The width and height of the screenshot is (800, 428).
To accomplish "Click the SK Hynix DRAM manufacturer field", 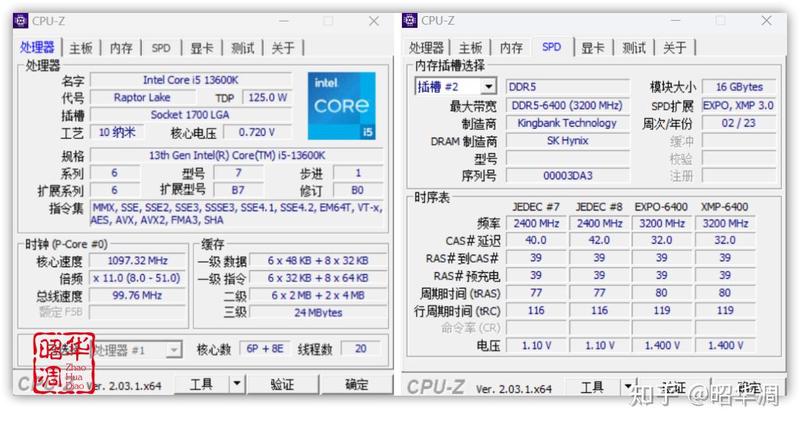I will coord(567,141).
